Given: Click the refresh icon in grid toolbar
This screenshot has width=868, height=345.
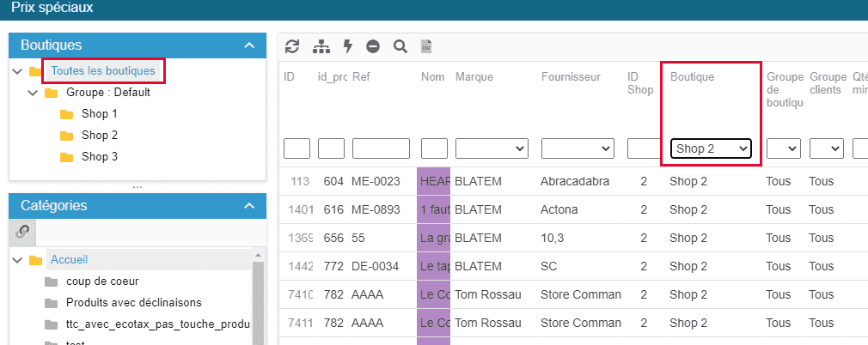Looking at the screenshot, I should [x=292, y=46].
